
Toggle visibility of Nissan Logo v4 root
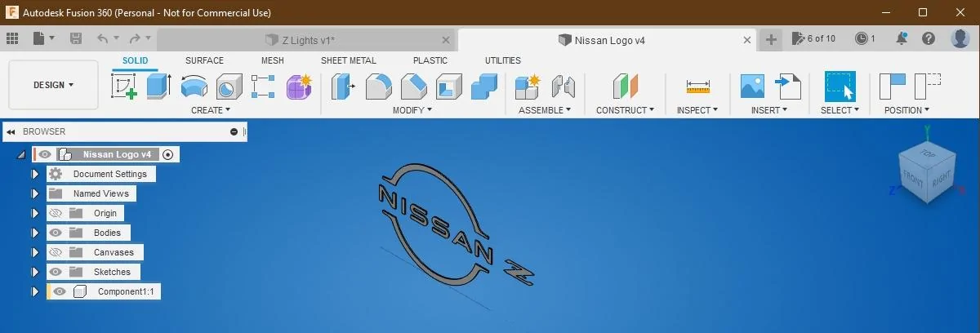[x=45, y=154]
